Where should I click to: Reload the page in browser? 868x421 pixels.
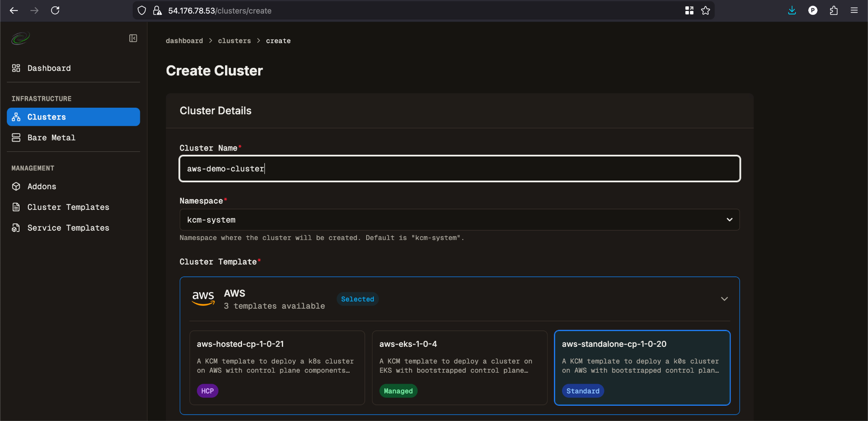pyautogui.click(x=55, y=11)
